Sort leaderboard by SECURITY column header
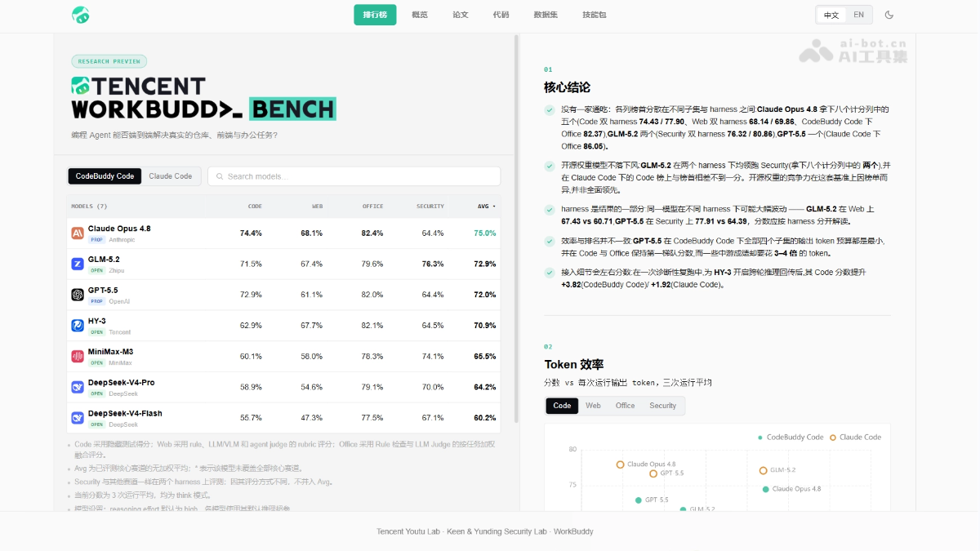Screen dimensions: 980x551 pyautogui.click(x=430, y=207)
